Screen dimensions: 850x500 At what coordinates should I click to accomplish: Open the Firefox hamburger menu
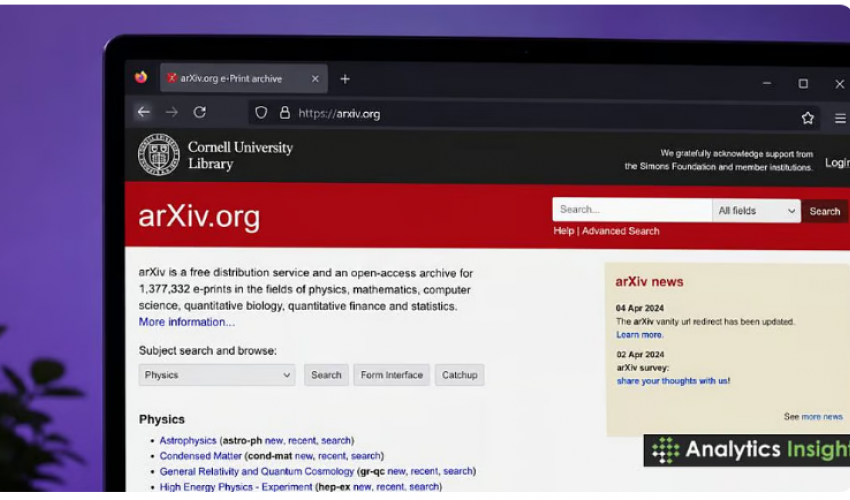[x=840, y=118]
